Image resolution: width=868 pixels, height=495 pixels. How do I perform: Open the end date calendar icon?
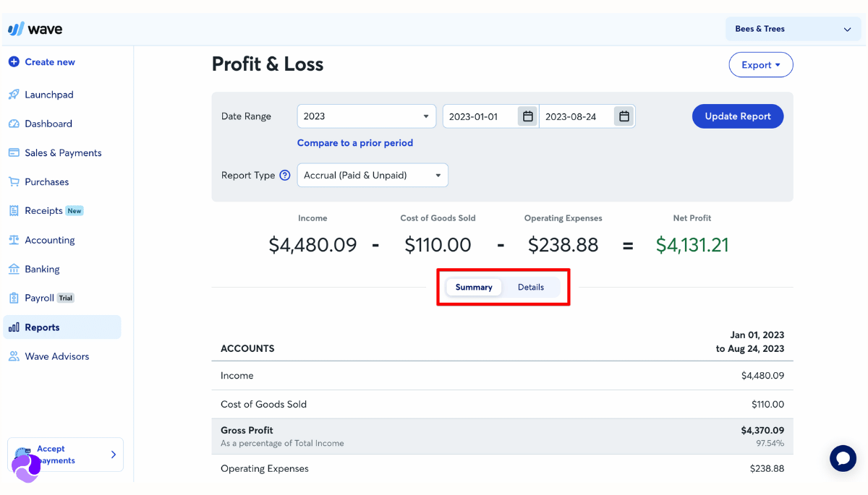tap(624, 116)
